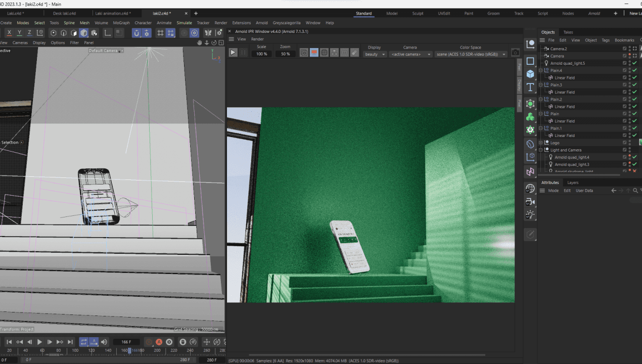
Task: Click the IPR snapshot camera icon
Action: [x=515, y=53]
